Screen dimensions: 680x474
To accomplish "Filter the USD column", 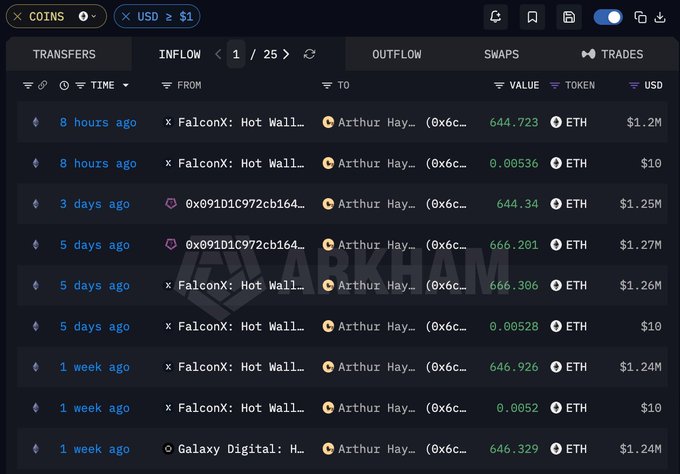I will coord(634,85).
